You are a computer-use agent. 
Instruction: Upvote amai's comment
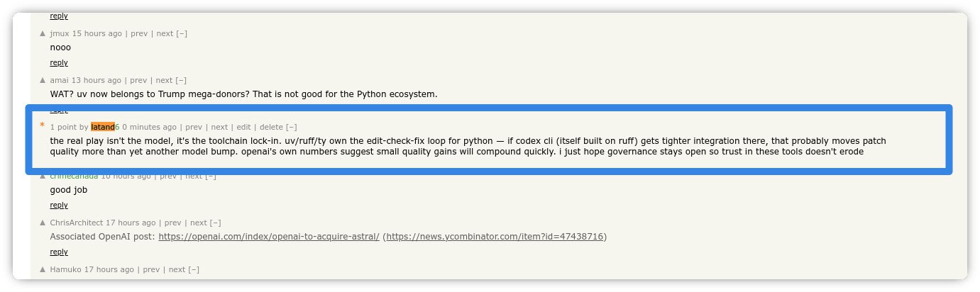(x=43, y=80)
